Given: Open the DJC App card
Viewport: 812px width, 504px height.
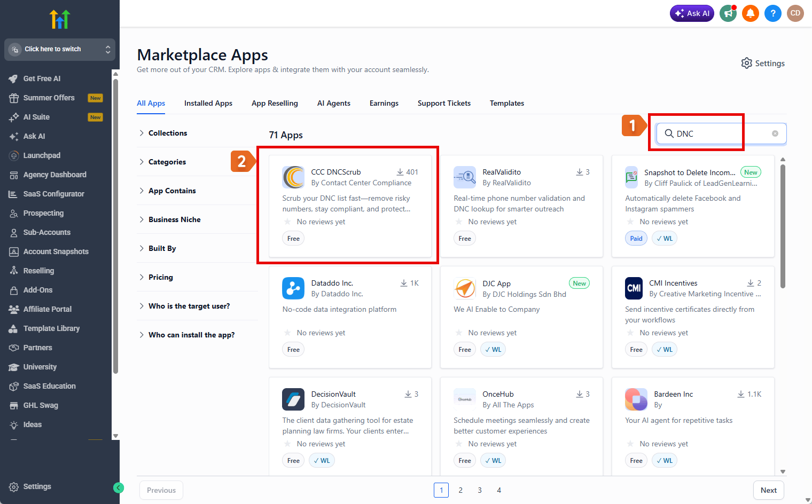Looking at the screenshot, I should coord(521,317).
